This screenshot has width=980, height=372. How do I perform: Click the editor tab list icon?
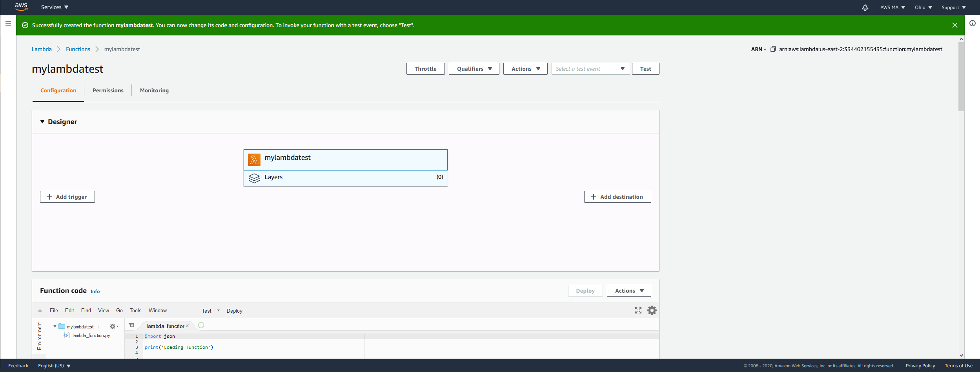132,325
